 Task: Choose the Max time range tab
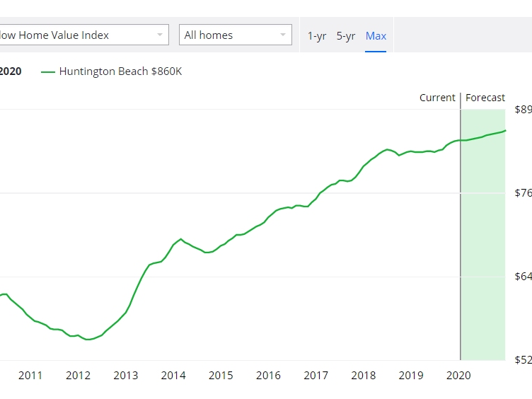tap(376, 36)
